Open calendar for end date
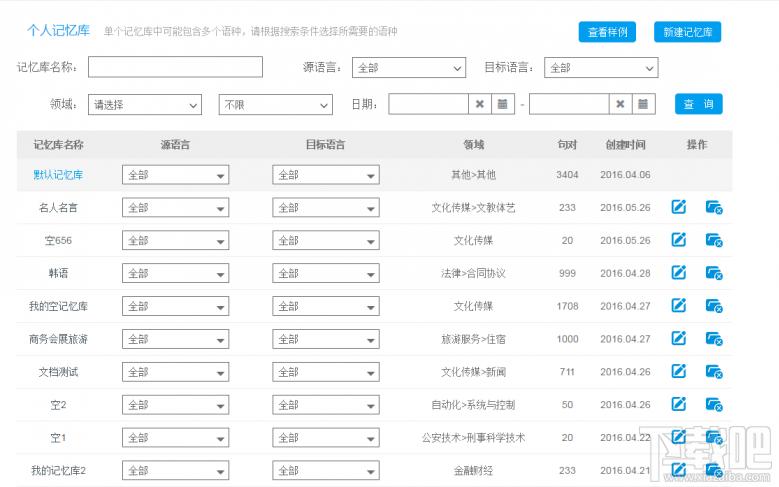Image resolution: width=779 pixels, height=487 pixels. pyautogui.click(x=643, y=104)
